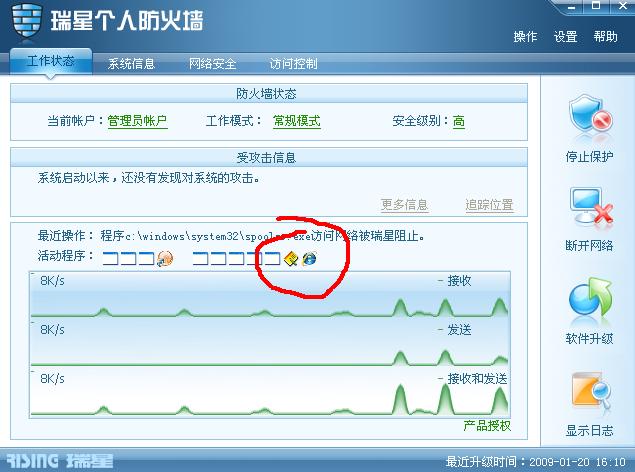
Task: Click the 断开网络 label
Action: pyautogui.click(x=589, y=245)
